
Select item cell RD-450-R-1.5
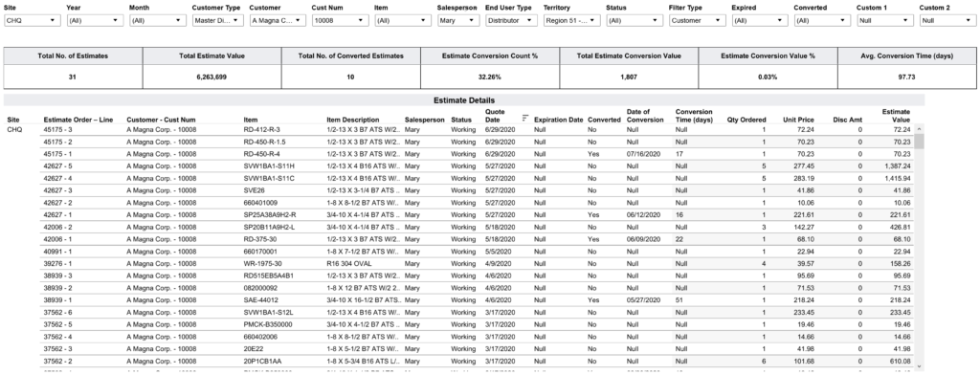tap(264, 142)
